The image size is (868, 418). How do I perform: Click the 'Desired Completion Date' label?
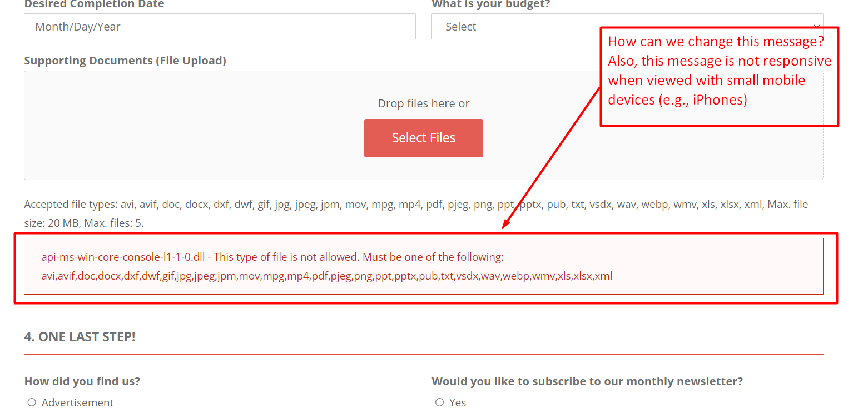[x=94, y=4]
